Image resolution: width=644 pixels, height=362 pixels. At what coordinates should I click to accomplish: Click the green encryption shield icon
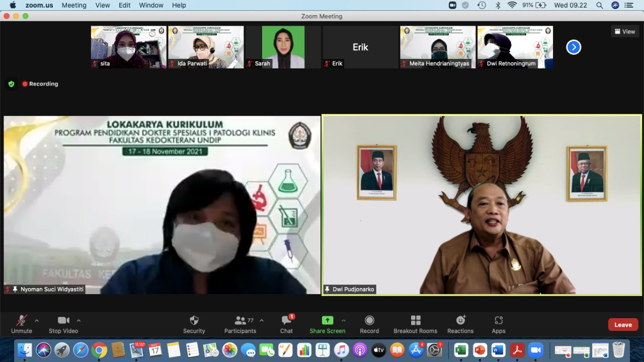tap(11, 84)
